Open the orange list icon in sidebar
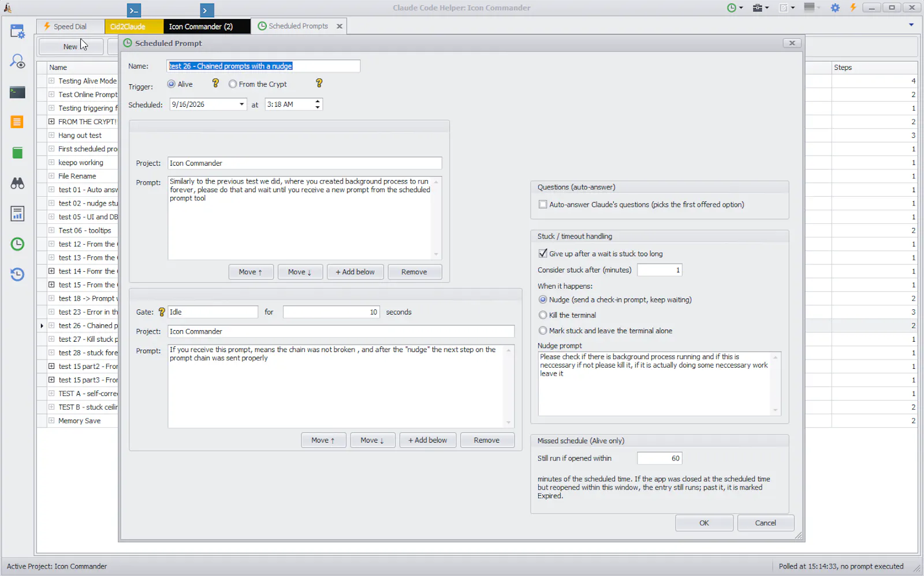 pos(17,122)
